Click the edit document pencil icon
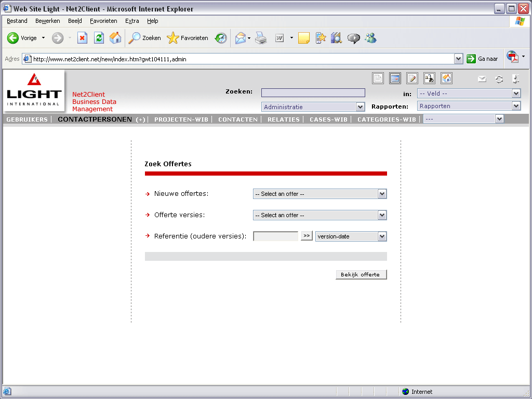This screenshot has height=399, width=532. pyautogui.click(x=412, y=78)
